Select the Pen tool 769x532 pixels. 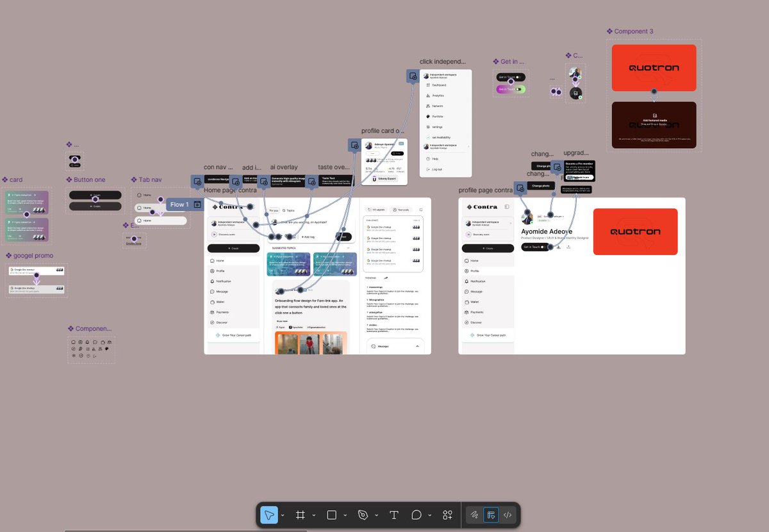pyautogui.click(x=363, y=515)
